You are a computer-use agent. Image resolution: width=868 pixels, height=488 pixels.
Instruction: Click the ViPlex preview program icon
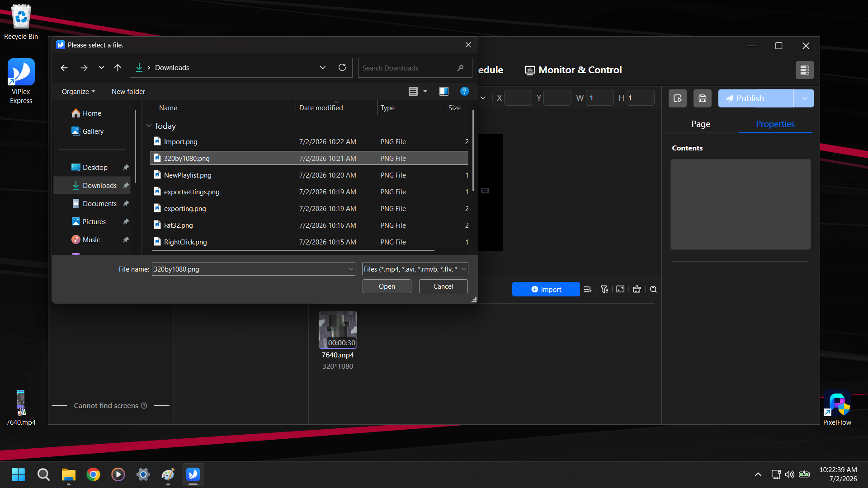(677, 98)
